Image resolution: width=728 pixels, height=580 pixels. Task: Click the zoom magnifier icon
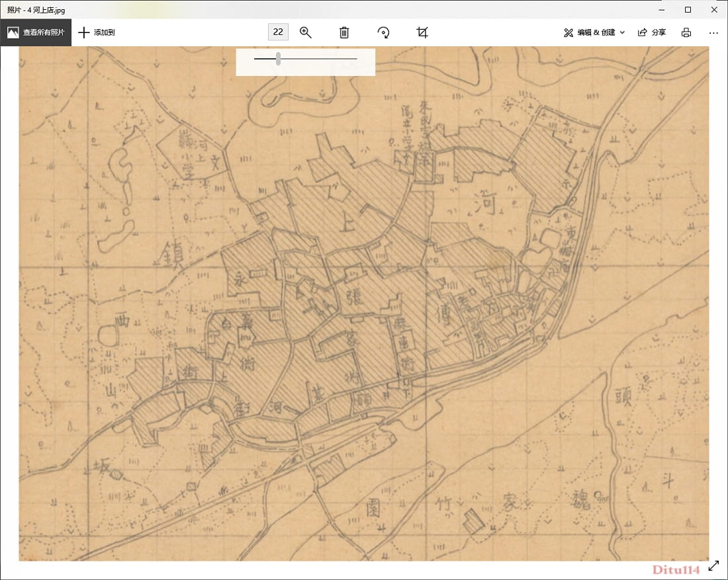(305, 32)
